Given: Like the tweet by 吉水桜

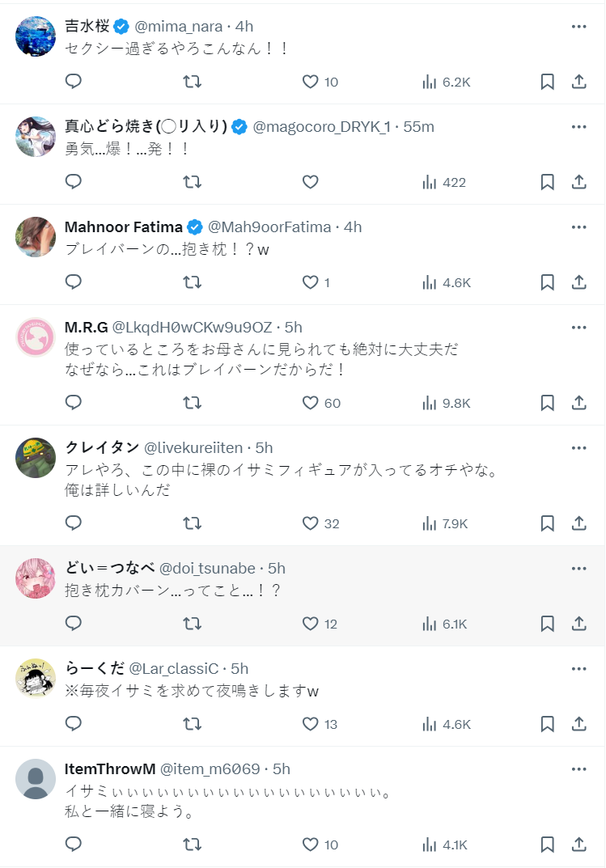Looking at the screenshot, I should [311, 82].
